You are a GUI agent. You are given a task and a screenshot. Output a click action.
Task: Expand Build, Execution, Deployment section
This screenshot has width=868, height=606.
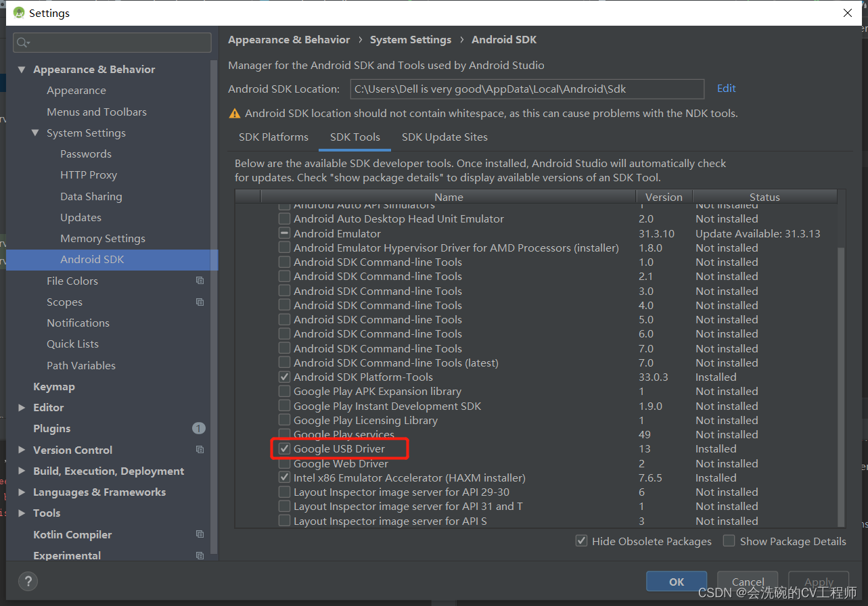pos(22,471)
